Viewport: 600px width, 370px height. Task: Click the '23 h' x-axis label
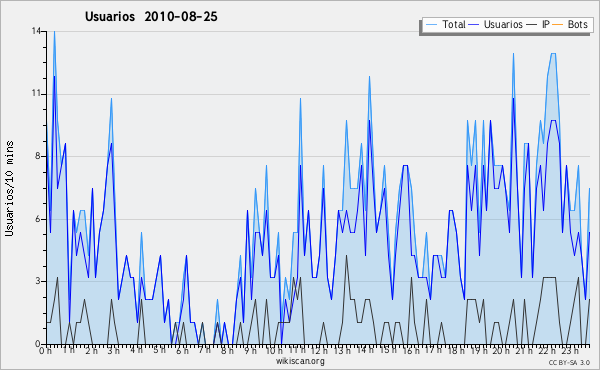pos(569,350)
